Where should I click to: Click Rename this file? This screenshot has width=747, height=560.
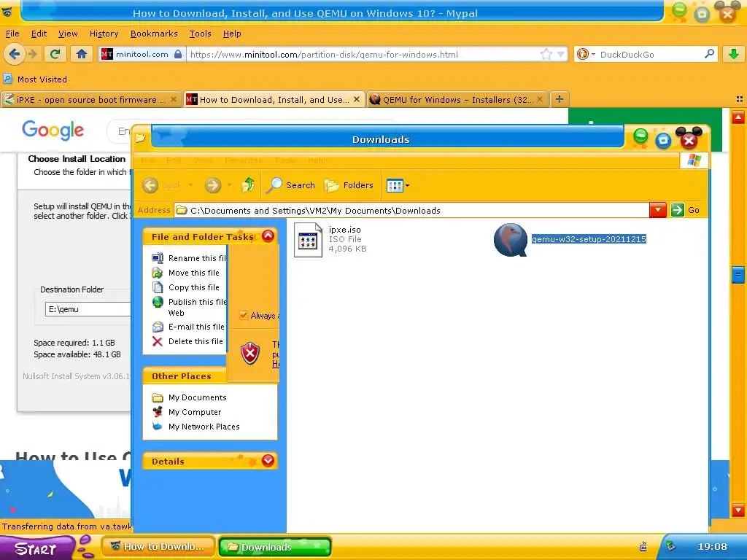pyautogui.click(x=189, y=257)
